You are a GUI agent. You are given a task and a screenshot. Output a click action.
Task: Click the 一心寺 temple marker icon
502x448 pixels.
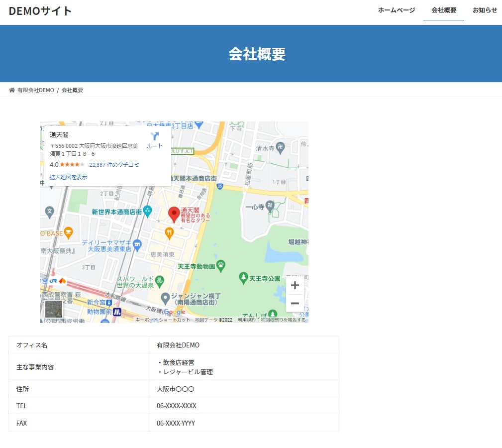(x=270, y=206)
